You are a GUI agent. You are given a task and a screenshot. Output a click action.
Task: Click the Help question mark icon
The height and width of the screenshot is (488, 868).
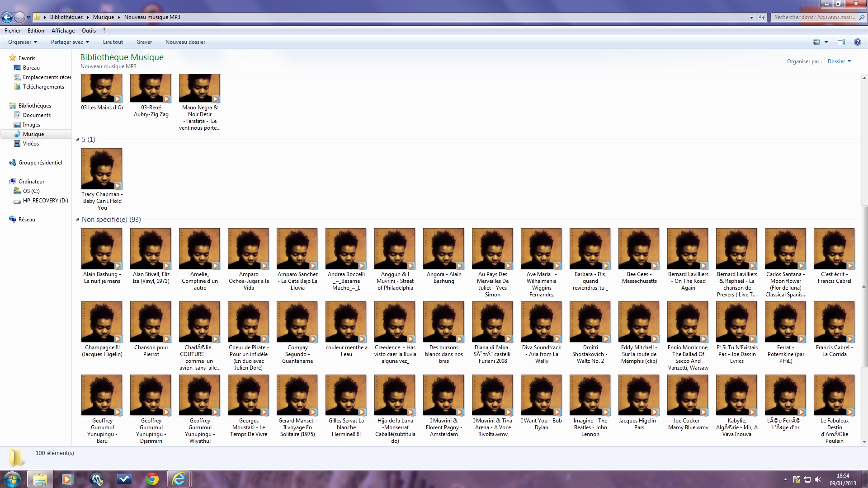pos(857,42)
